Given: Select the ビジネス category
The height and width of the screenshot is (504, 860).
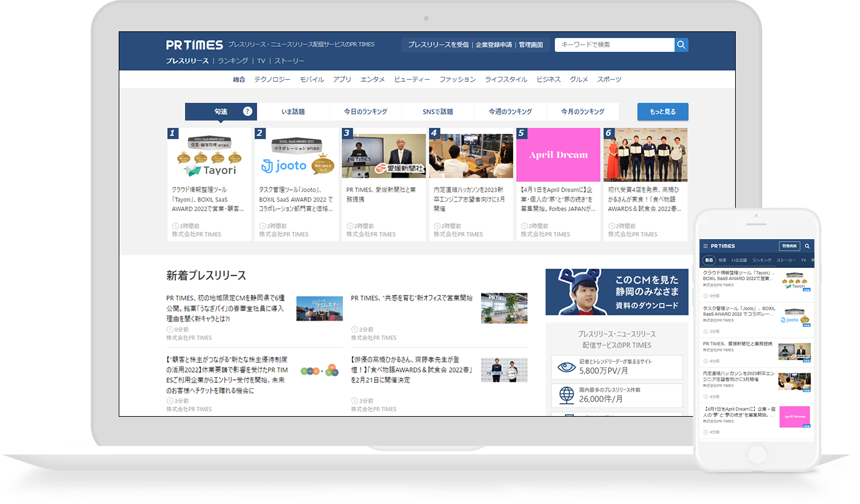Looking at the screenshot, I should (549, 79).
